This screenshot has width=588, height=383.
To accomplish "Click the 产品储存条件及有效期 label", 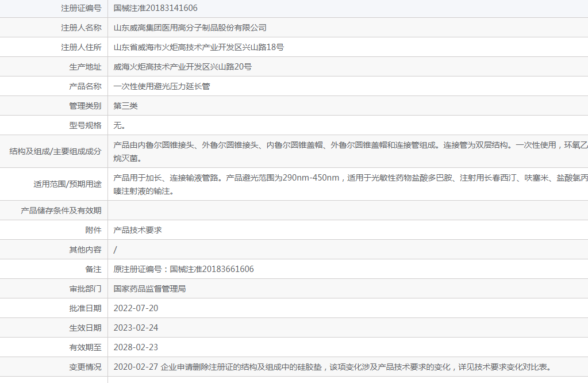I will pos(61,210).
